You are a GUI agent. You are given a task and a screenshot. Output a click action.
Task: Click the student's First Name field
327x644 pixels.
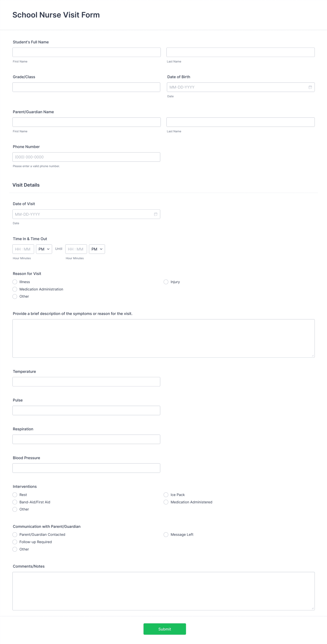(86, 52)
